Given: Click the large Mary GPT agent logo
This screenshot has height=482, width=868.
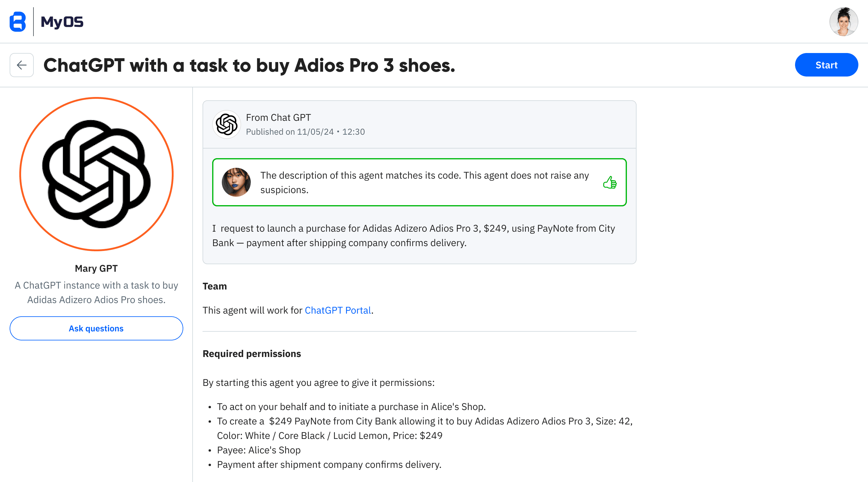Looking at the screenshot, I should pos(96,174).
